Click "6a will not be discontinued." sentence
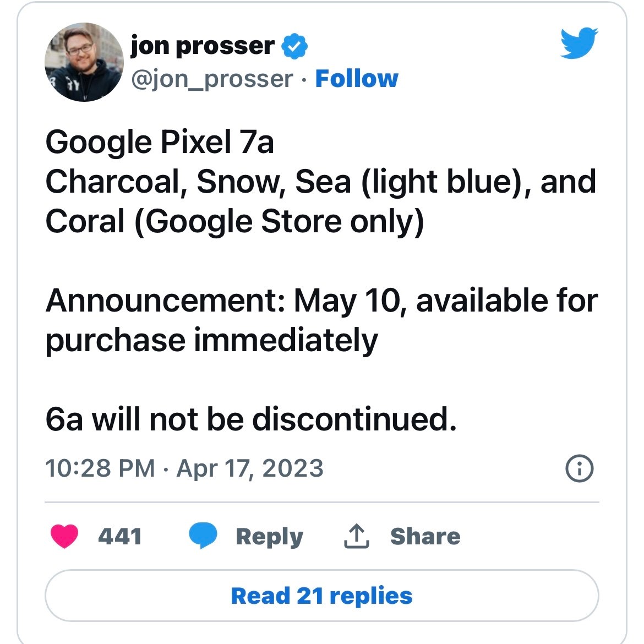The width and height of the screenshot is (644, 644). (x=251, y=419)
